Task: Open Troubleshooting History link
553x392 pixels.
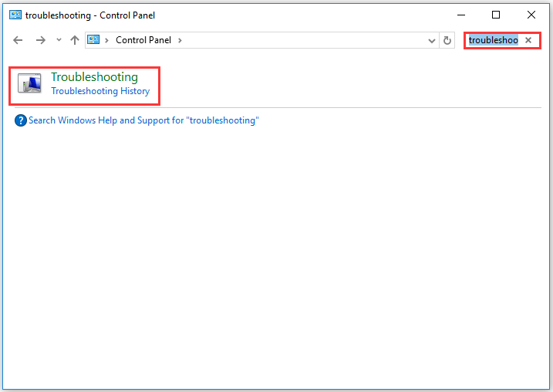Action: coord(100,91)
